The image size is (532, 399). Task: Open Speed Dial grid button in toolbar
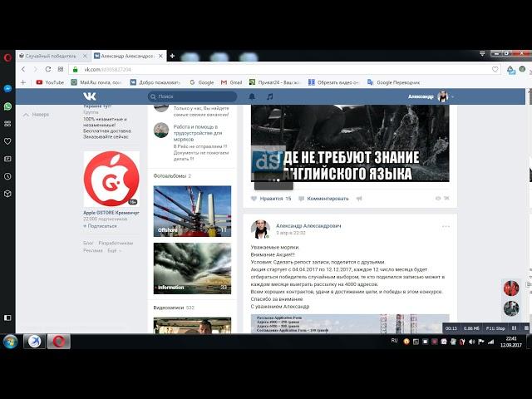click(x=61, y=69)
